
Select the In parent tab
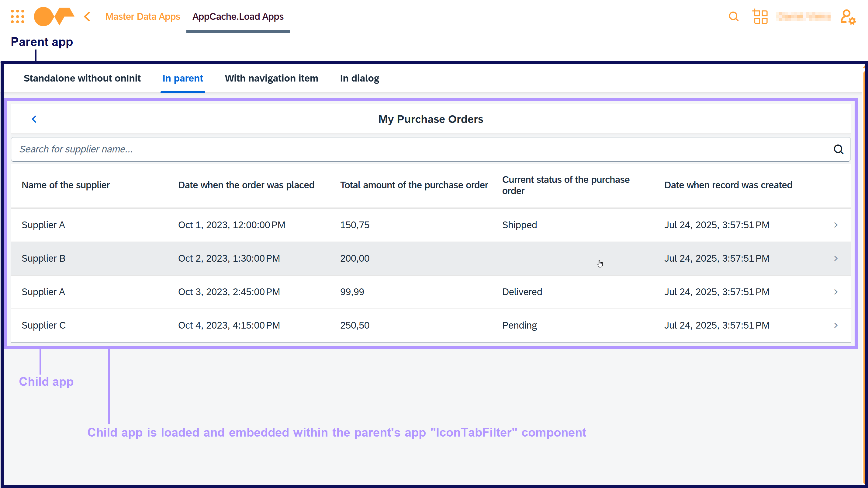pos(183,78)
